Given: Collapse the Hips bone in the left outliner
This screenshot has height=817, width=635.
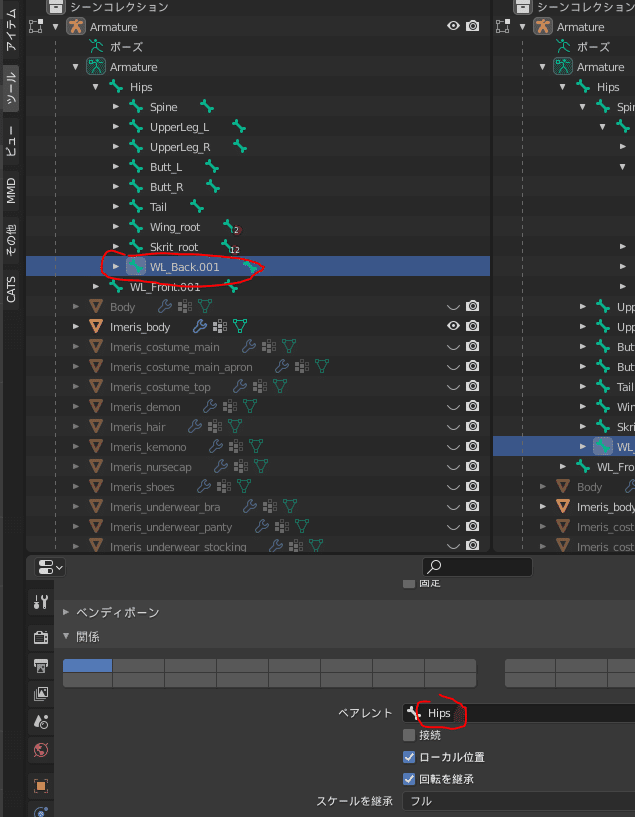Looking at the screenshot, I should coord(96,87).
